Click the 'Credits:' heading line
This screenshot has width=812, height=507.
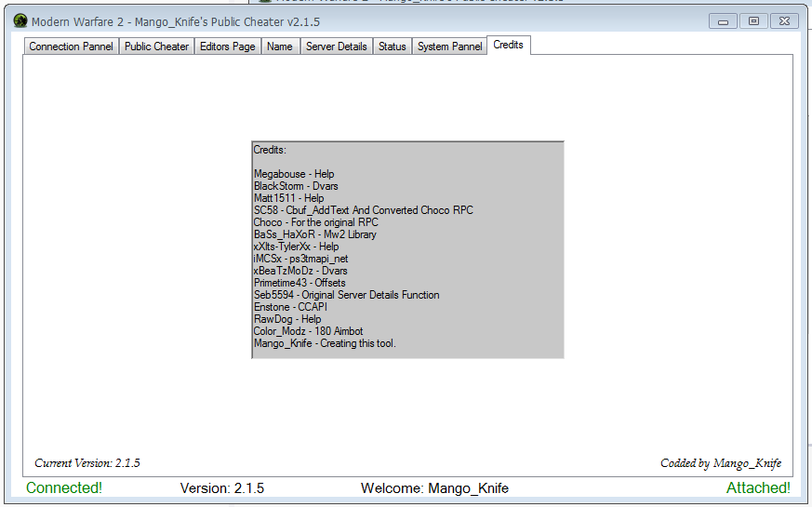270,150
